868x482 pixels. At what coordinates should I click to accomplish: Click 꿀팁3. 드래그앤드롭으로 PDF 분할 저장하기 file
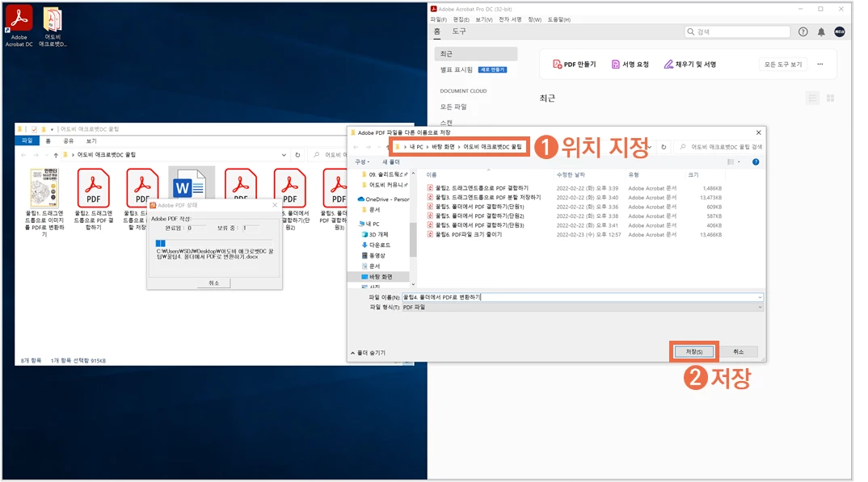tap(574, 197)
